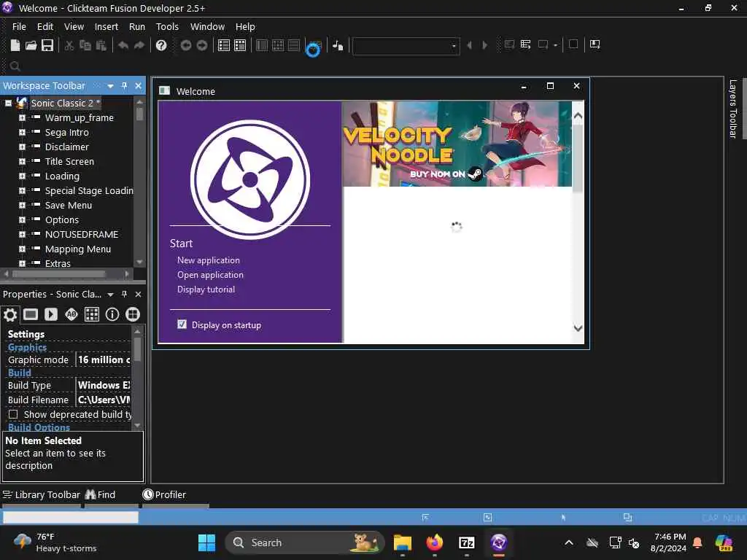
Task: Open the Edit menu
Action: pyautogui.click(x=45, y=27)
